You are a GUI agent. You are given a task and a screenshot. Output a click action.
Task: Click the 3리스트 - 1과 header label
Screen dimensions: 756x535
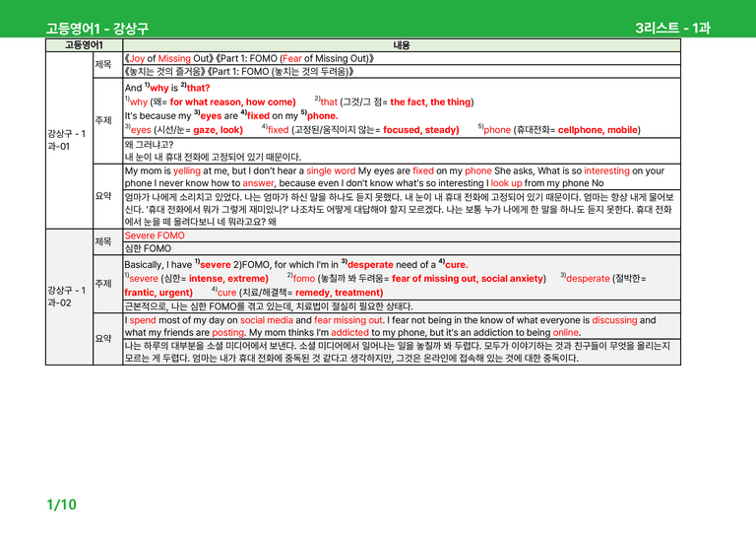point(672,28)
